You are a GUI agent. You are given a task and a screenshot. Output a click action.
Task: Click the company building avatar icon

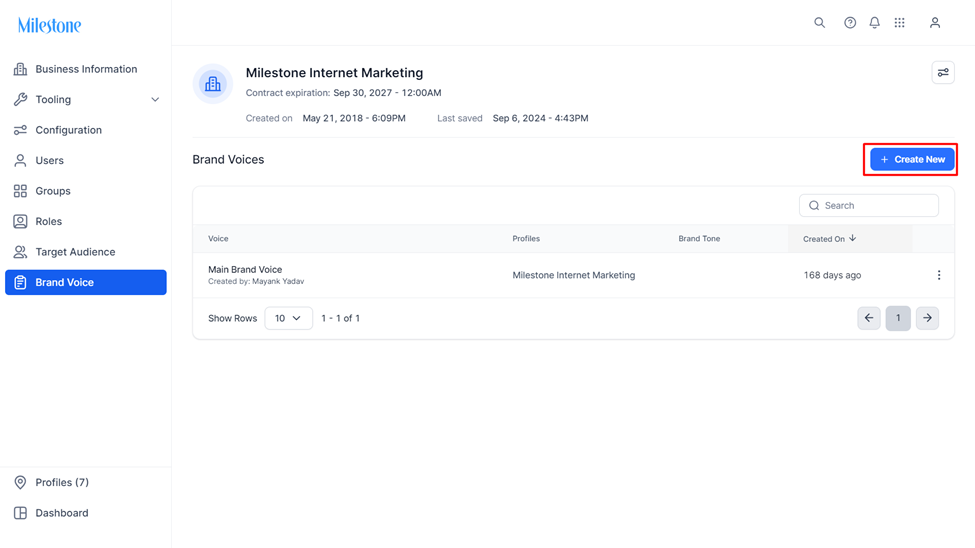(x=213, y=83)
